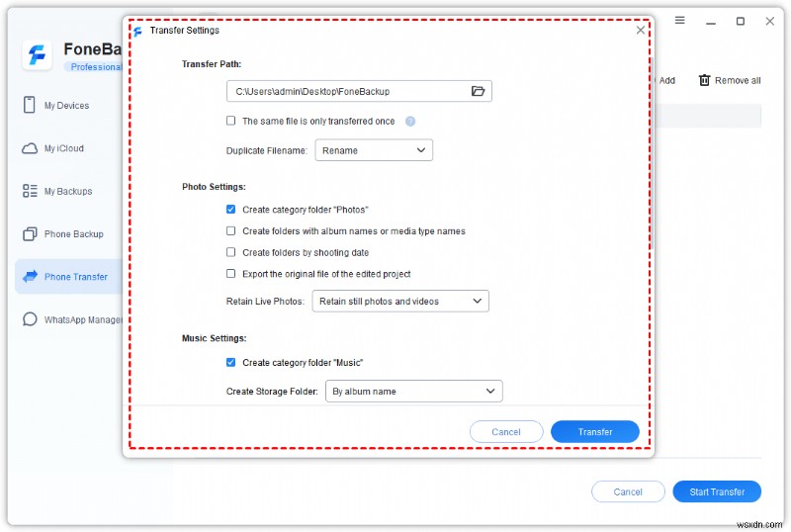Click the WhatsApp Manager chat bubble icon
This screenshot has height=532, width=791.
pos(30,319)
